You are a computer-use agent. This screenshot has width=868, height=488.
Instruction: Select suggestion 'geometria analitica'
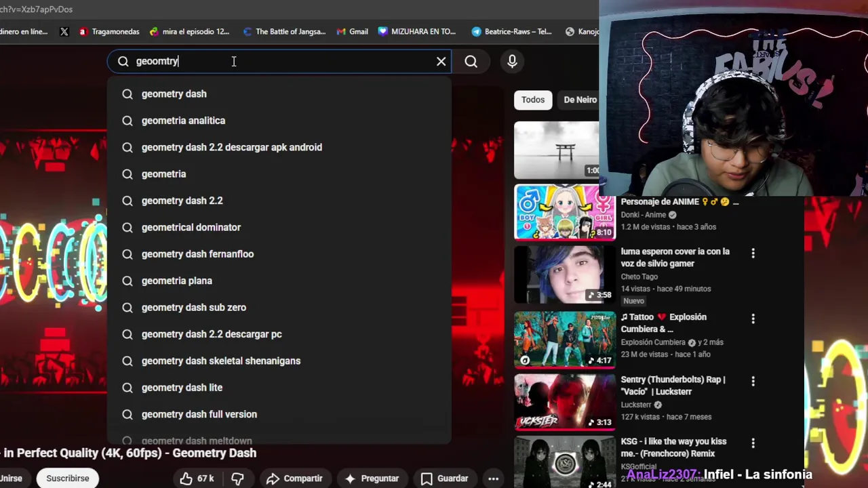(x=279, y=121)
